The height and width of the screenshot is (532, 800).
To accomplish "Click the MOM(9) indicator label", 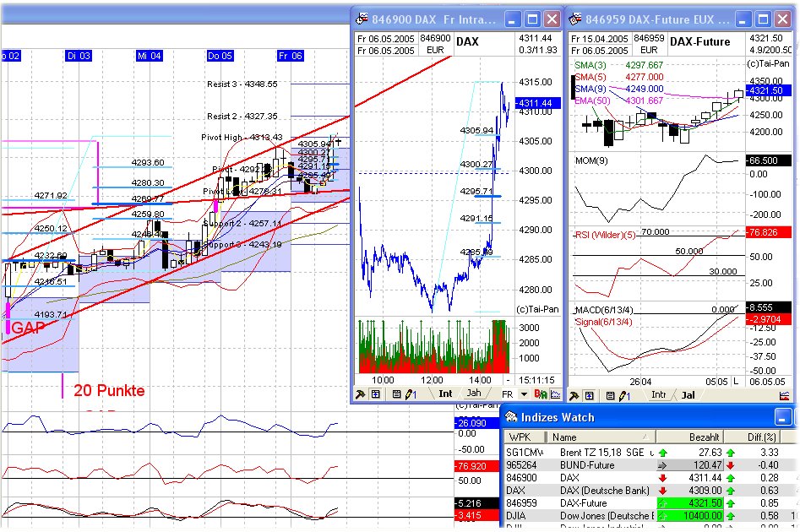I will click(591, 160).
